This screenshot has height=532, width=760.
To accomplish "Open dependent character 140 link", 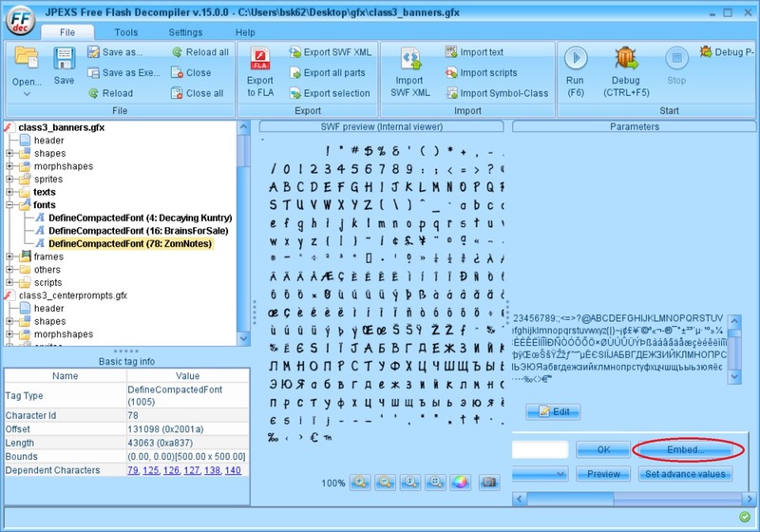I will (x=233, y=470).
